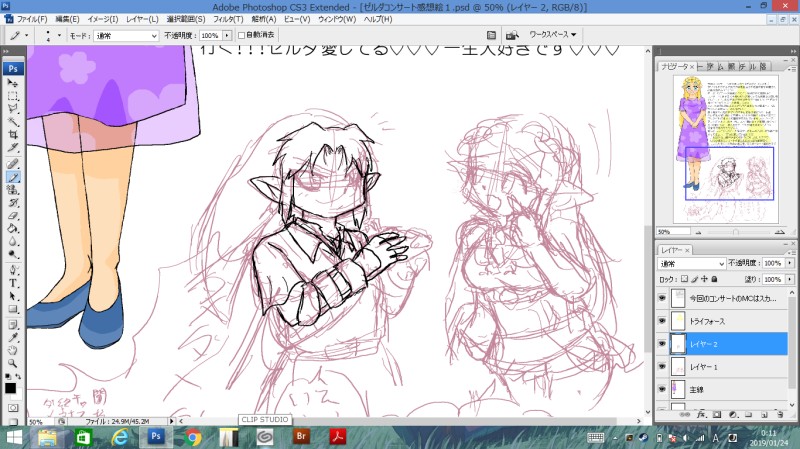800x449 pixels.
Task: Open the Layers panel options menu
Action: click(792, 252)
